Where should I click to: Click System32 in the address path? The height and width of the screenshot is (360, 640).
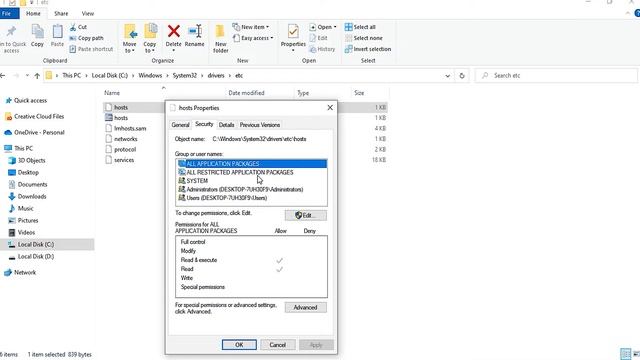pos(184,76)
